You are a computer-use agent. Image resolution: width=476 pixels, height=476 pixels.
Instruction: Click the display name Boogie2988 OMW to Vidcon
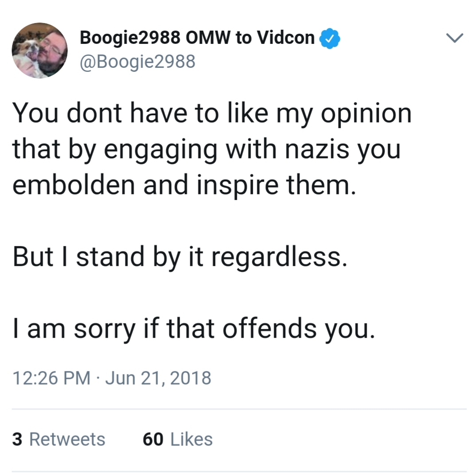point(197,38)
